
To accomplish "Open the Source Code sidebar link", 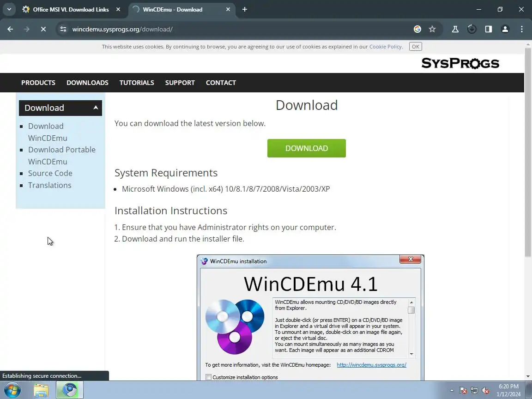I will click(x=50, y=173).
